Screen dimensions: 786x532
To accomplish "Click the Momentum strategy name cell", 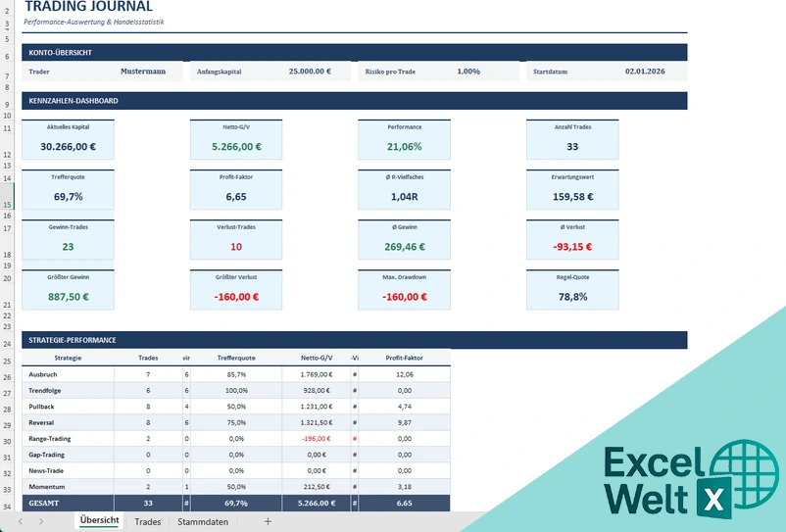I will coord(68,486).
